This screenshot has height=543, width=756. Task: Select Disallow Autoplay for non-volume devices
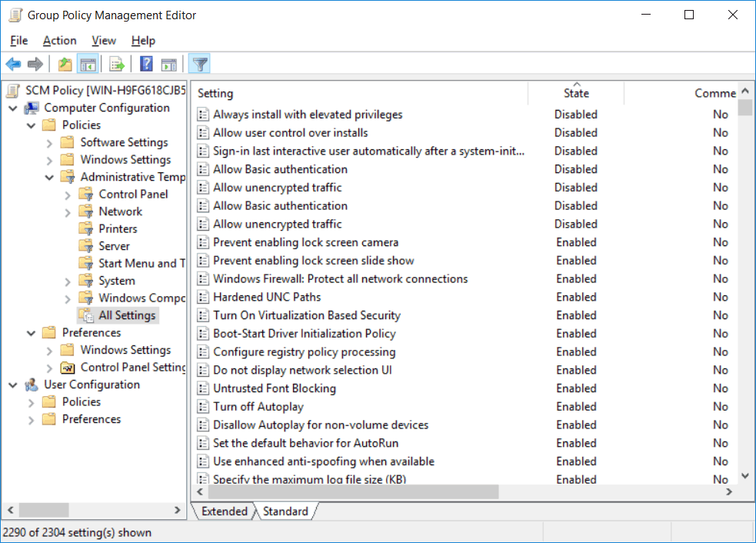[321, 425]
